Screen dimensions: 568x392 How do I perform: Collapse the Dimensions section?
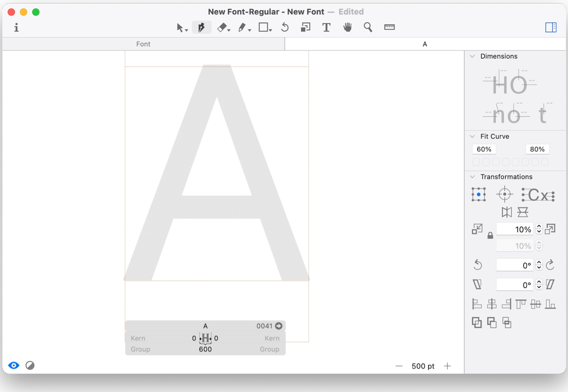coord(472,56)
